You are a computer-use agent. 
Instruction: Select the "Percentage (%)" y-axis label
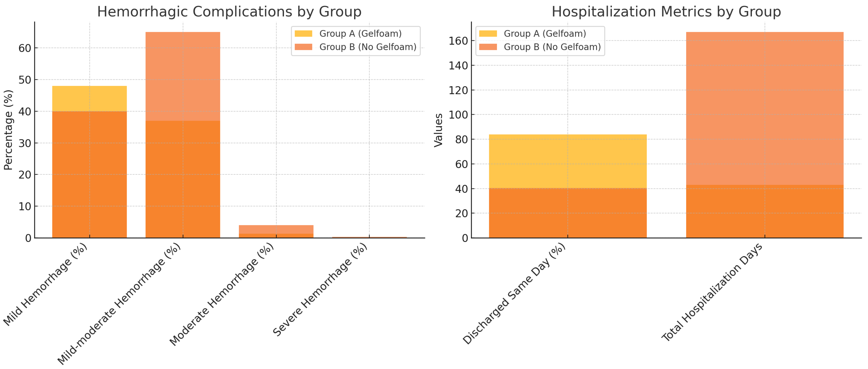tap(8, 130)
